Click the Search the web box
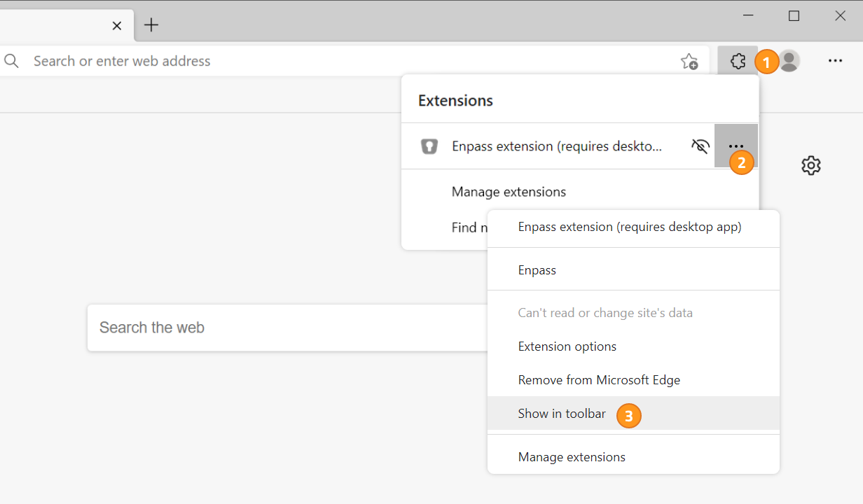Screen dimensions: 863x504 [287, 328]
